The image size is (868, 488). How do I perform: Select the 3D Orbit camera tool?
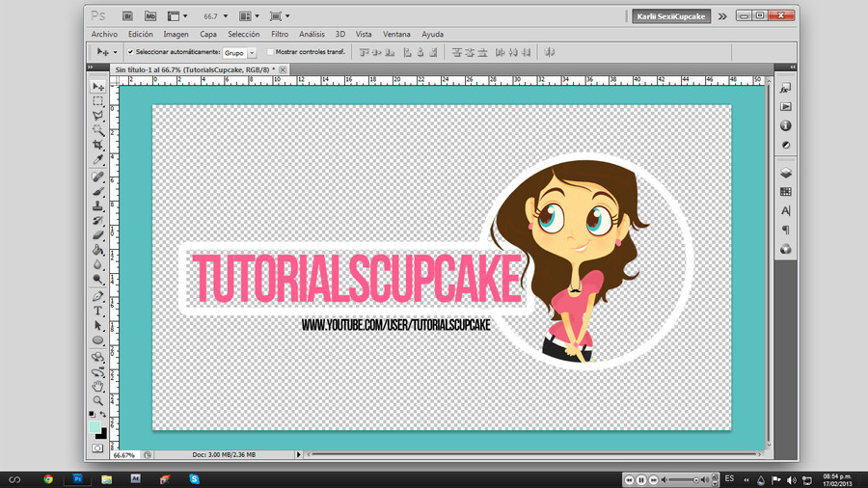98,372
